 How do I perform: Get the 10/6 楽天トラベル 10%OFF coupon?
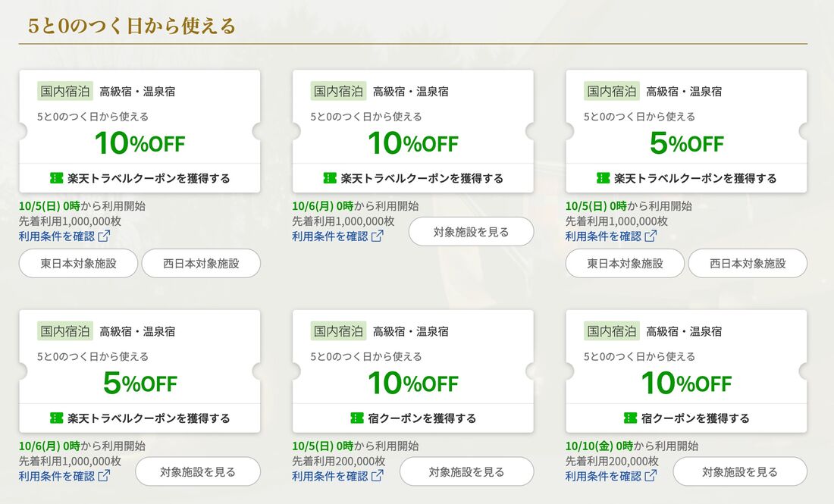pyautogui.click(x=413, y=178)
